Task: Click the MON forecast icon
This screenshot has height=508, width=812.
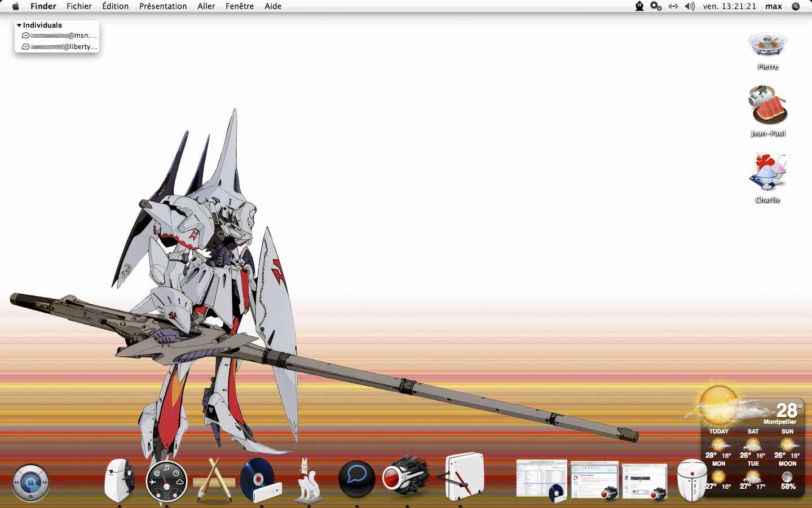Action: [718, 476]
